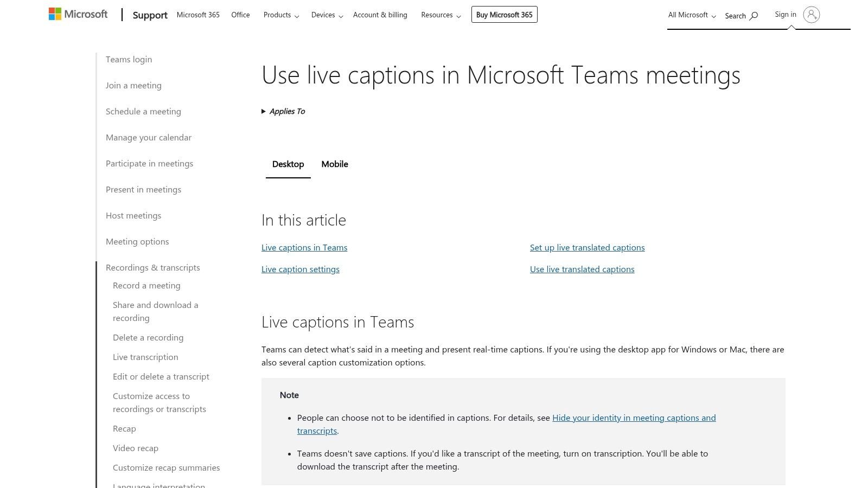This screenshot has width=868, height=488.
Task: Expand the Products dropdown
Action: point(281,15)
